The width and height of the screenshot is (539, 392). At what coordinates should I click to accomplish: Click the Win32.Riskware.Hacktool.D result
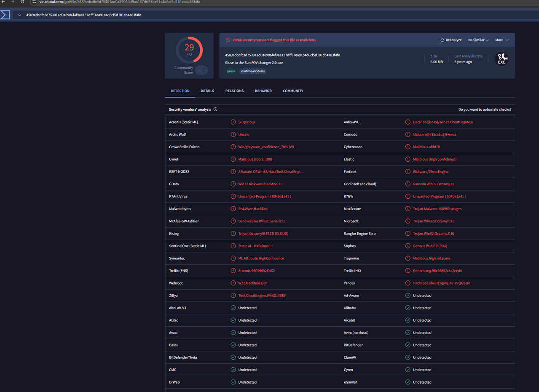260,184
